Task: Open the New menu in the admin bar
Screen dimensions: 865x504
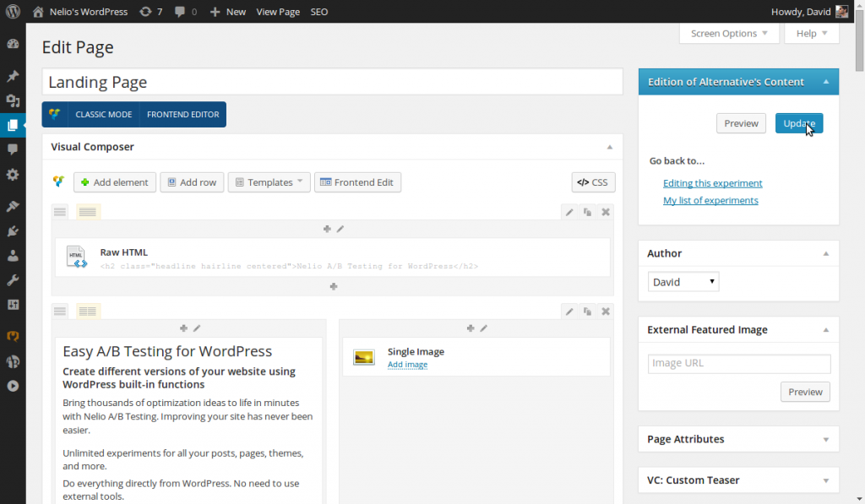Action: 227,11
